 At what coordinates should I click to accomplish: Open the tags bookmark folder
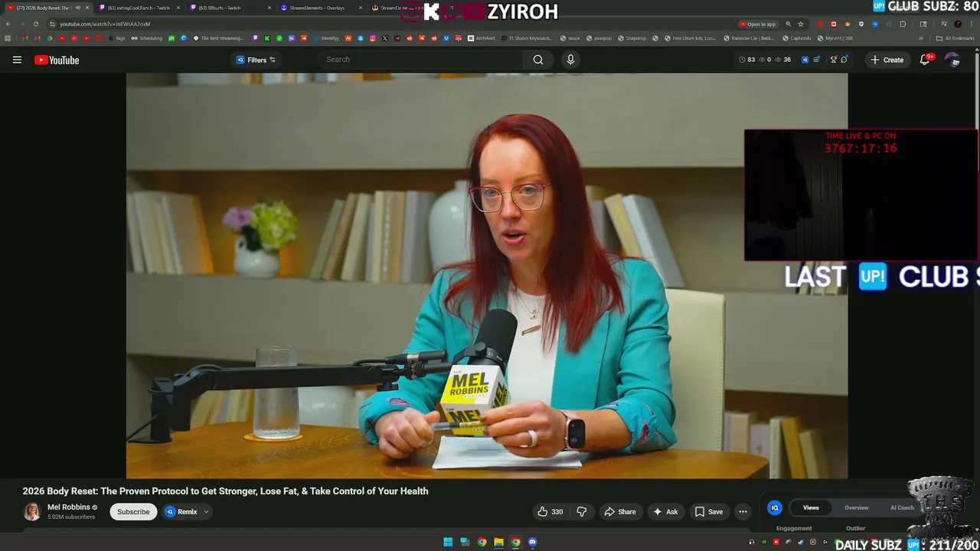click(x=116, y=38)
